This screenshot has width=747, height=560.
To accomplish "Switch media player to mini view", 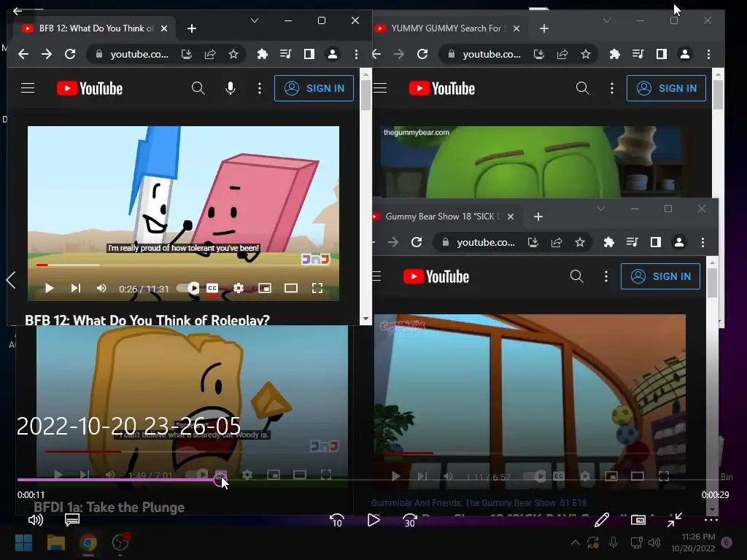I will pyautogui.click(x=638, y=520).
